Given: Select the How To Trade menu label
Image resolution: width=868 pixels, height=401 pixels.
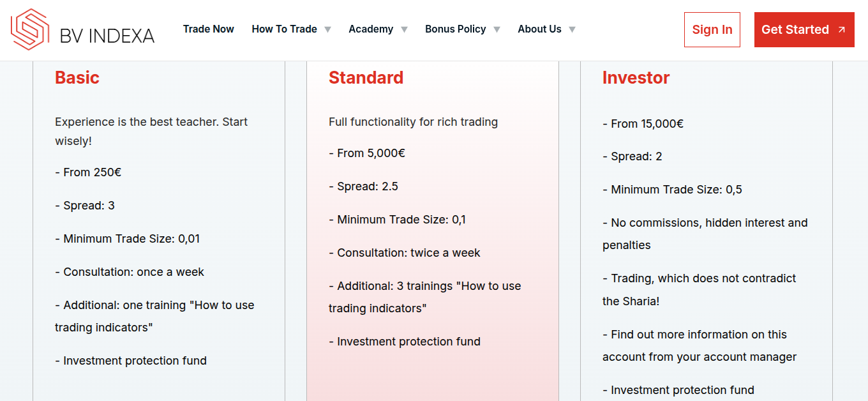Looking at the screenshot, I should (x=284, y=29).
